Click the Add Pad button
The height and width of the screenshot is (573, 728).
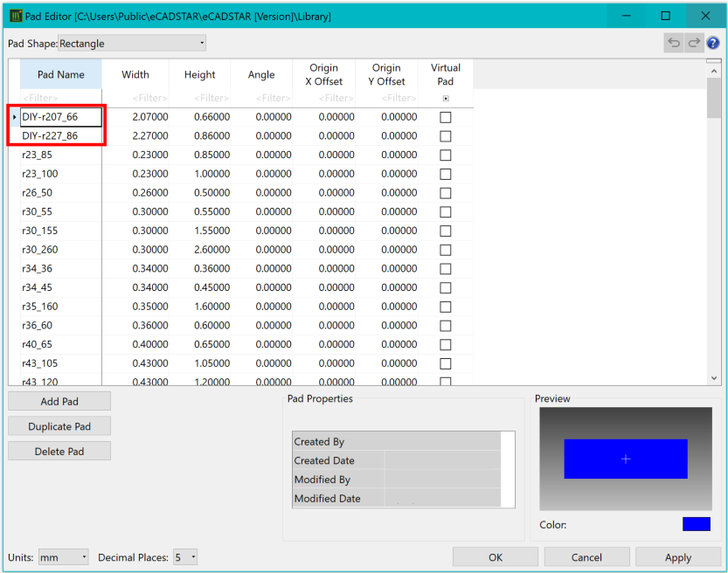click(x=59, y=401)
